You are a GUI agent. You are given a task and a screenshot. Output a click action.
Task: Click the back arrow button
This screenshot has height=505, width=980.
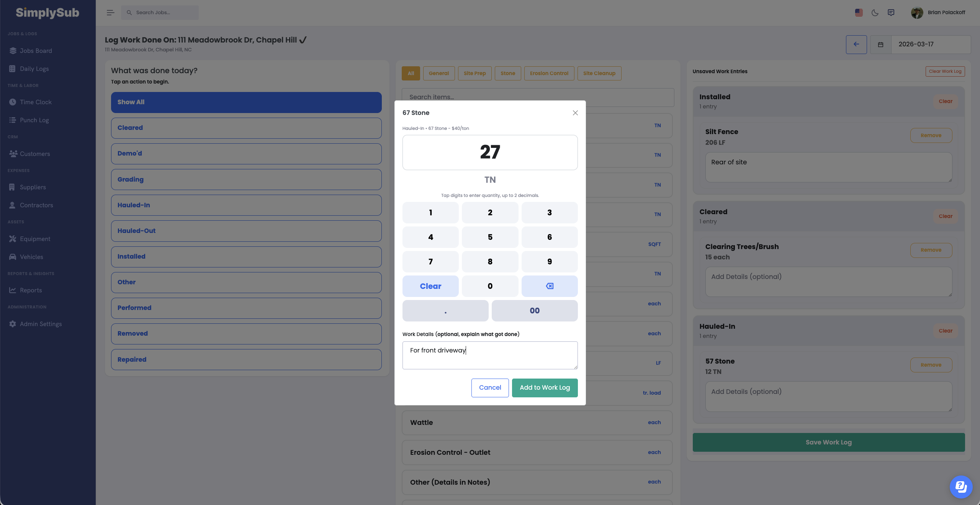coord(856,44)
